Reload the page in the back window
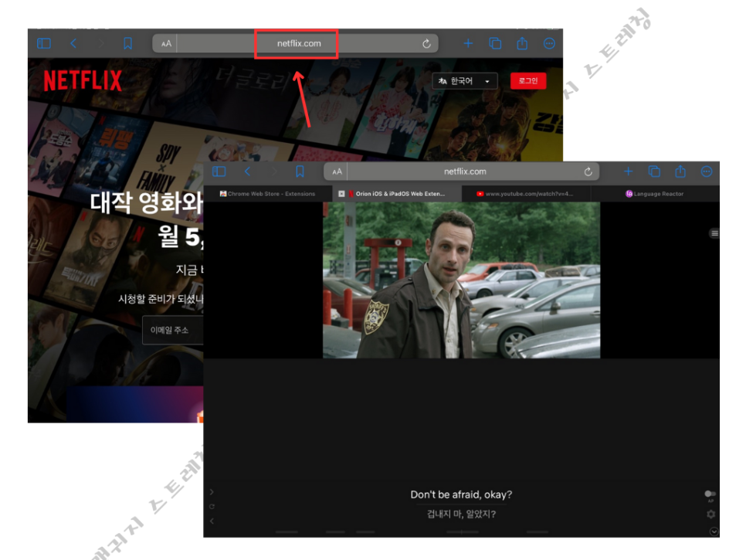Viewport: 746px width, 560px height. [x=426, y=44]
